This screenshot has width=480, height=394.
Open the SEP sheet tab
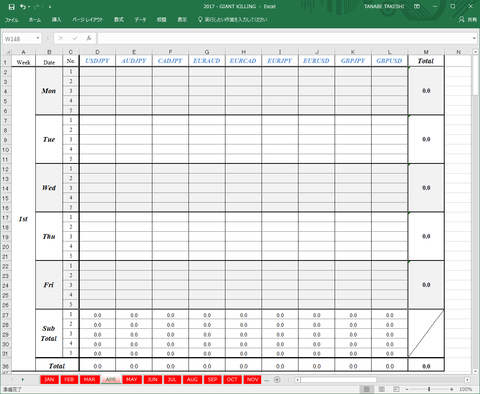pos(212,380)
